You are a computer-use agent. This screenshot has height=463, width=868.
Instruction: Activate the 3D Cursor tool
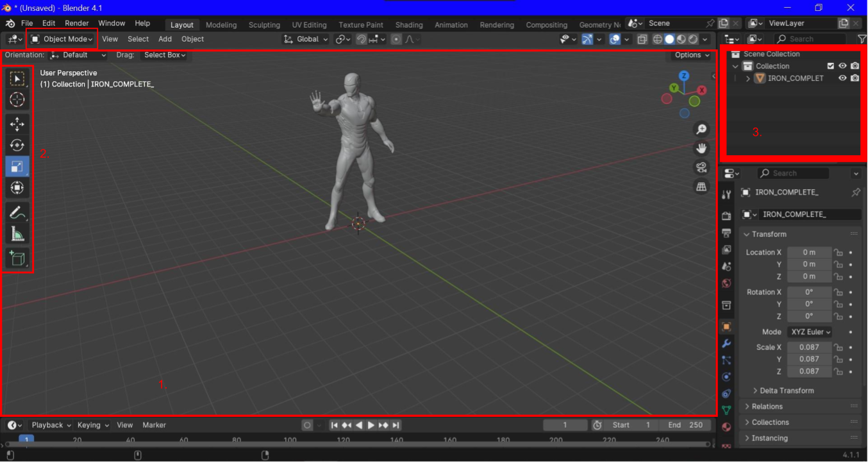pyautogui.click(x=17, y=99)
